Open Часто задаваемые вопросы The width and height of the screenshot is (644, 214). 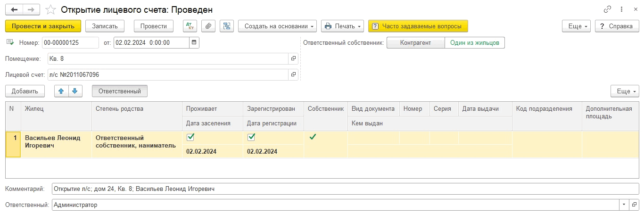418,26
